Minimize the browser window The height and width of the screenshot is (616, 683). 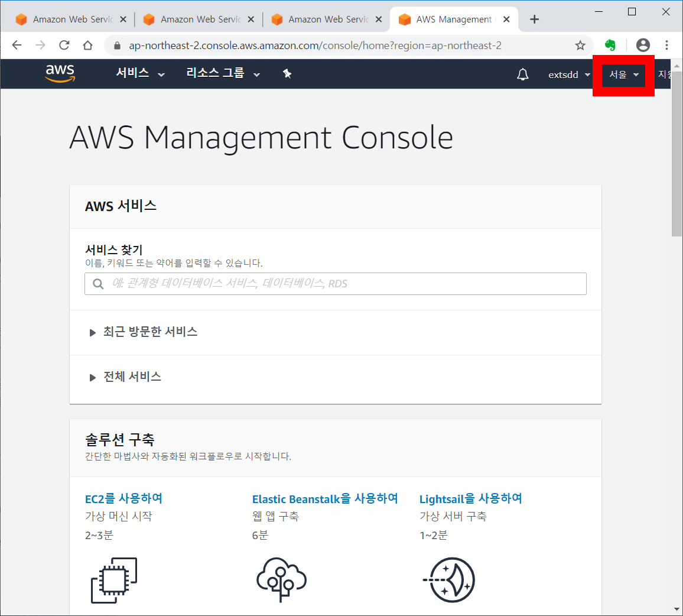click(x=599, y=12)
